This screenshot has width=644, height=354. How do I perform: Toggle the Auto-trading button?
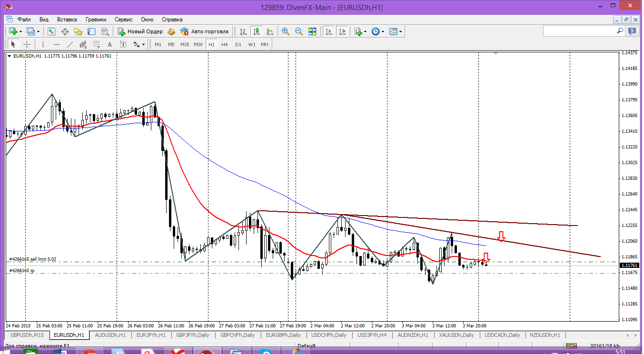coord(205,31)
